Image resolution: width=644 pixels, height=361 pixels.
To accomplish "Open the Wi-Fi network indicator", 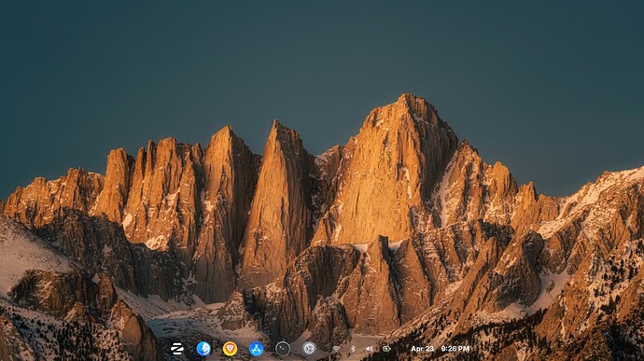I will [336, 349].
